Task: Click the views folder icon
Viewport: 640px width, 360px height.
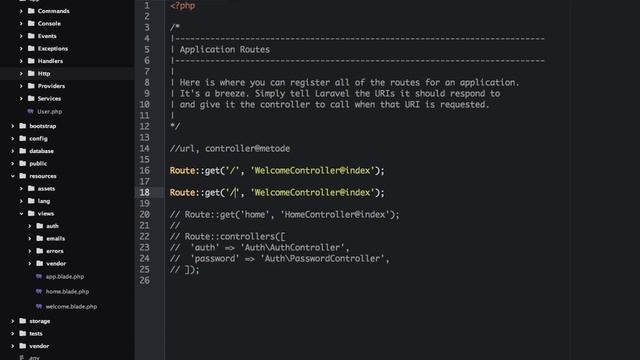Action: [31, 213]
